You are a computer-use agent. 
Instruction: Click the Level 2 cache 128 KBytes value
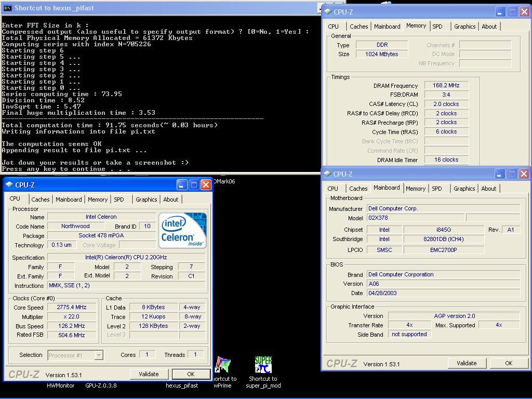[153, 326]
